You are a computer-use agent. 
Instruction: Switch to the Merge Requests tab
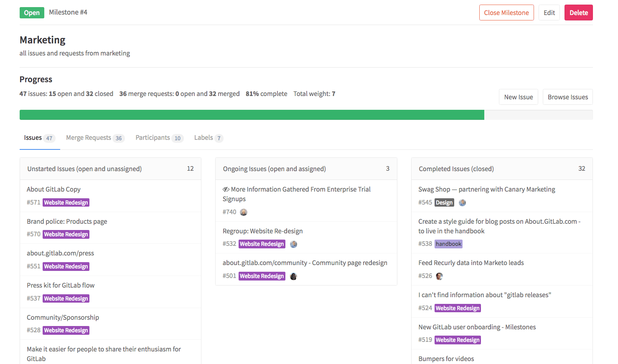tap(89, 138)
